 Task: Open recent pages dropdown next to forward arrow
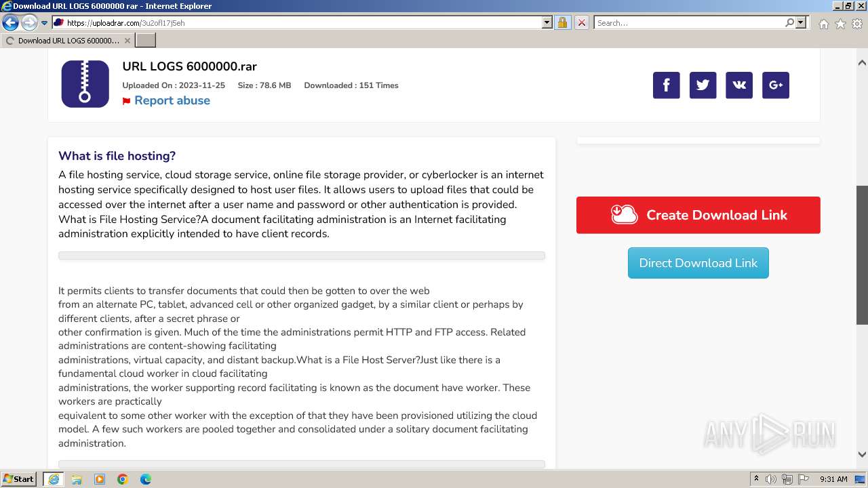(x=45, y=23)
